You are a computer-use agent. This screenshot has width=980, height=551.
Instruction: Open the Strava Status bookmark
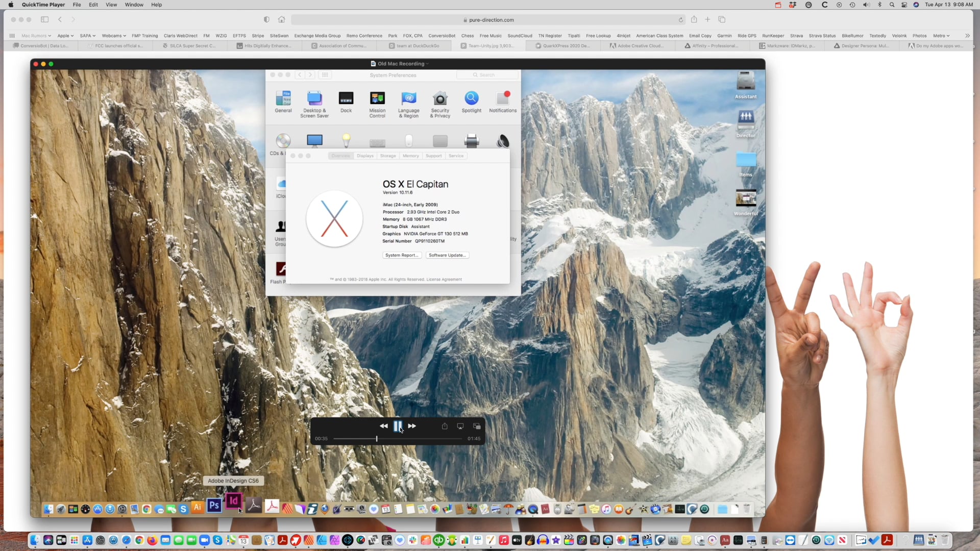pyautogui.click(x=822, y=36)
